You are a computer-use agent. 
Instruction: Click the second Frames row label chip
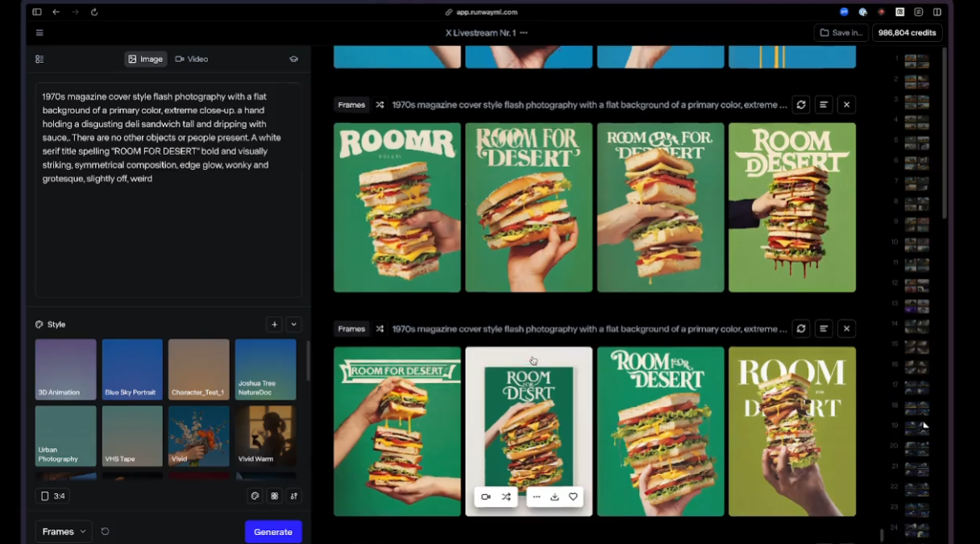coord(351,329)
